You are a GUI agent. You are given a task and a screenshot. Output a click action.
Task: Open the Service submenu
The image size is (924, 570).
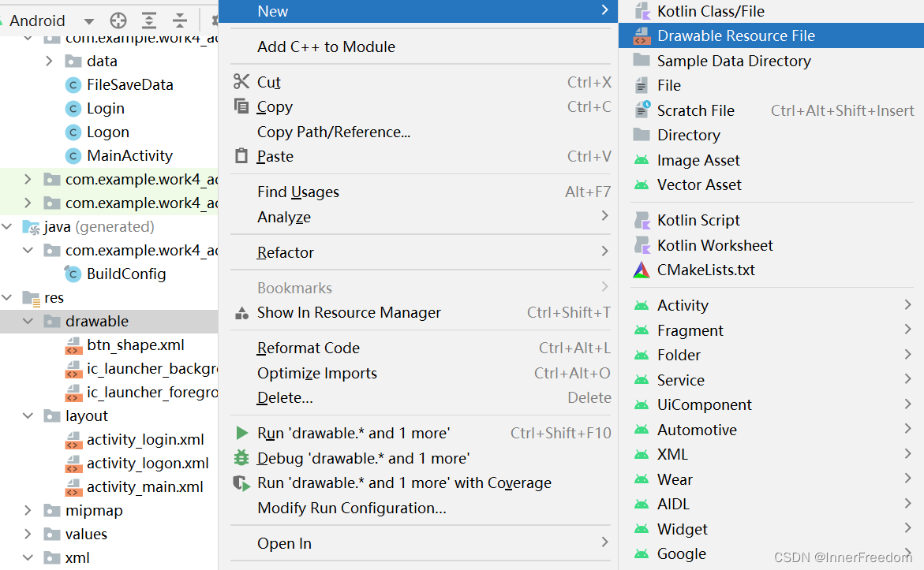click(x=772, y=380)
